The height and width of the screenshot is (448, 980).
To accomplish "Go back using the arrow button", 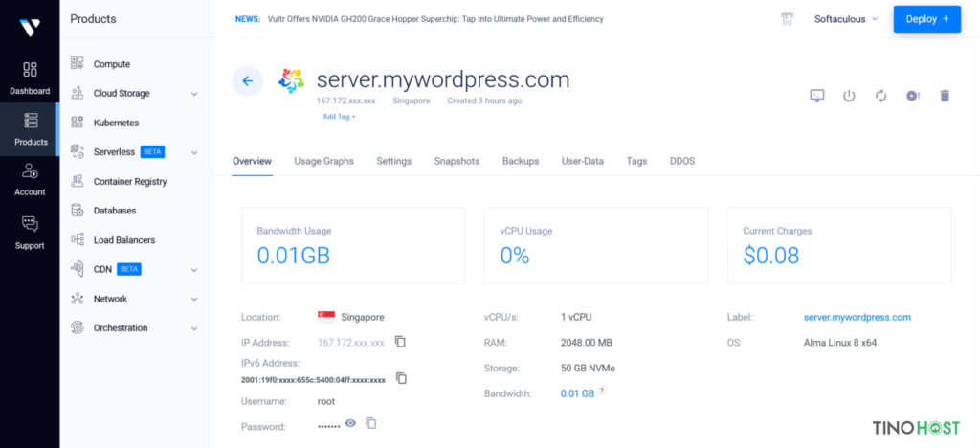I will [248, 81].
